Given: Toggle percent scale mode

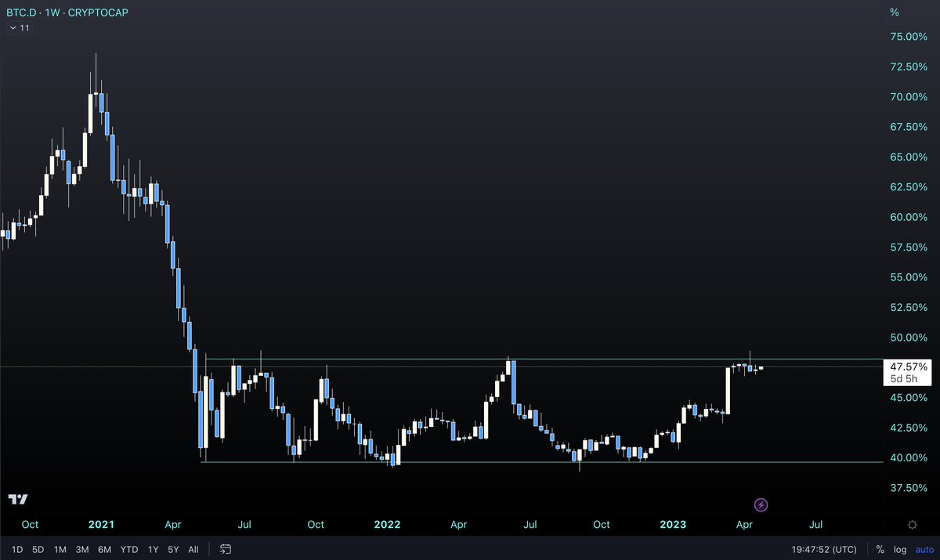Looking at the screenshot, I should click(x=880, y=549).
